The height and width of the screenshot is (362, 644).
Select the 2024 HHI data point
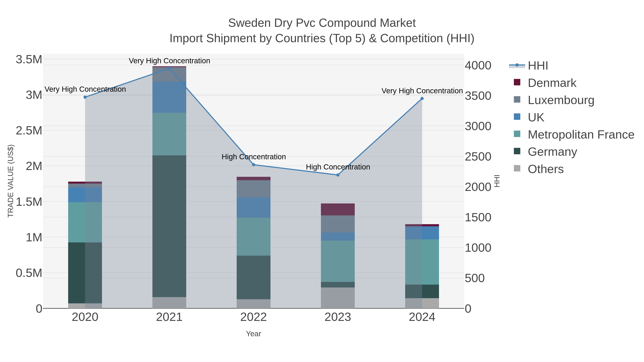pyautogui.click(x=422, y=98)
